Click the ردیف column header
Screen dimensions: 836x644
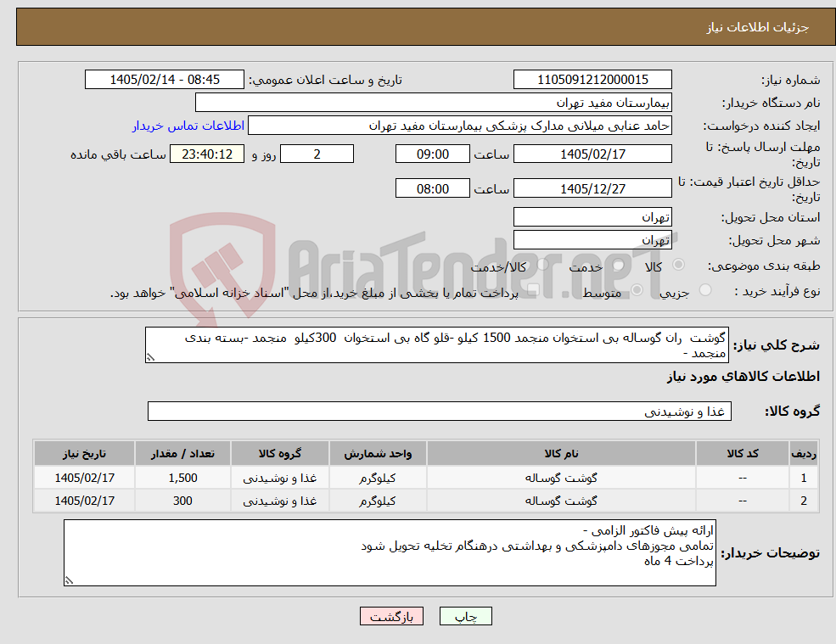[x=804, y=453]
